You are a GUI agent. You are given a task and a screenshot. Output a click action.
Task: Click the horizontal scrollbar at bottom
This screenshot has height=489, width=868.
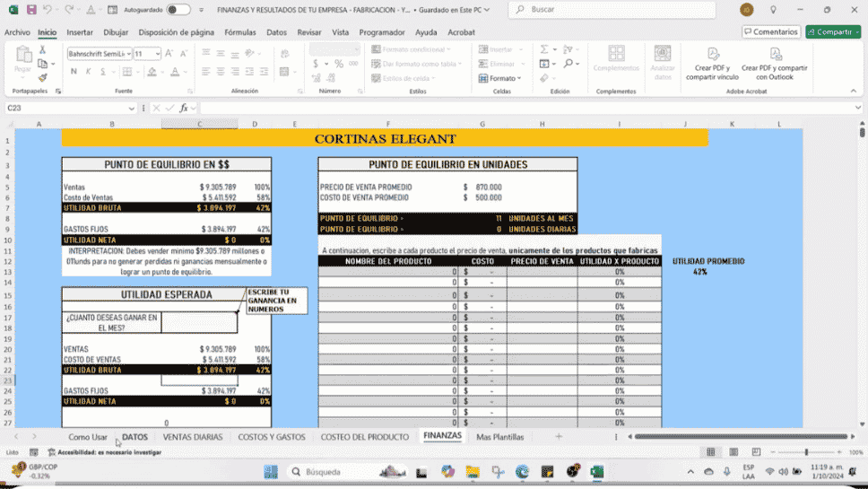pos(741,437)
